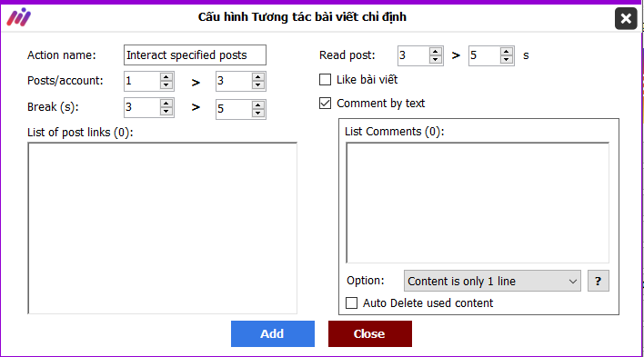Focus the Action name text field

[x=195, y=55]
